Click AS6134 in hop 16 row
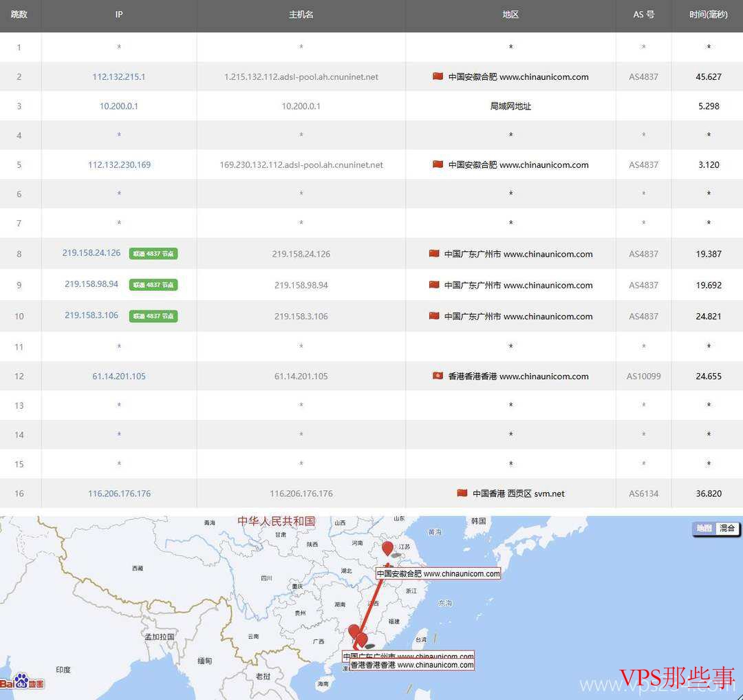 643,494
